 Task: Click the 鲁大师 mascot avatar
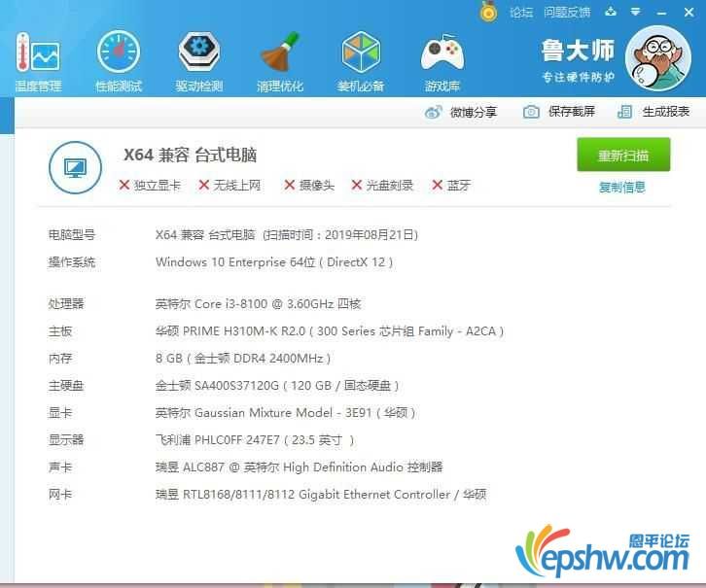[x=657, y=58]
